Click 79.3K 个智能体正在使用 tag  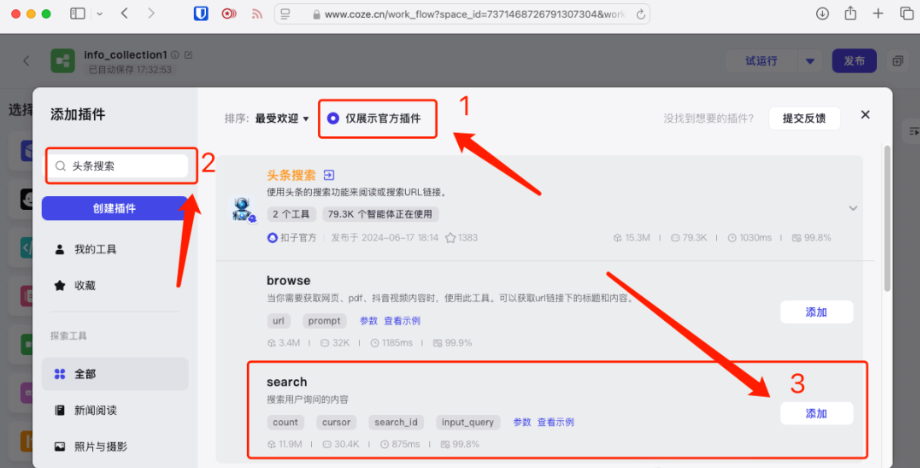[380, 214]
